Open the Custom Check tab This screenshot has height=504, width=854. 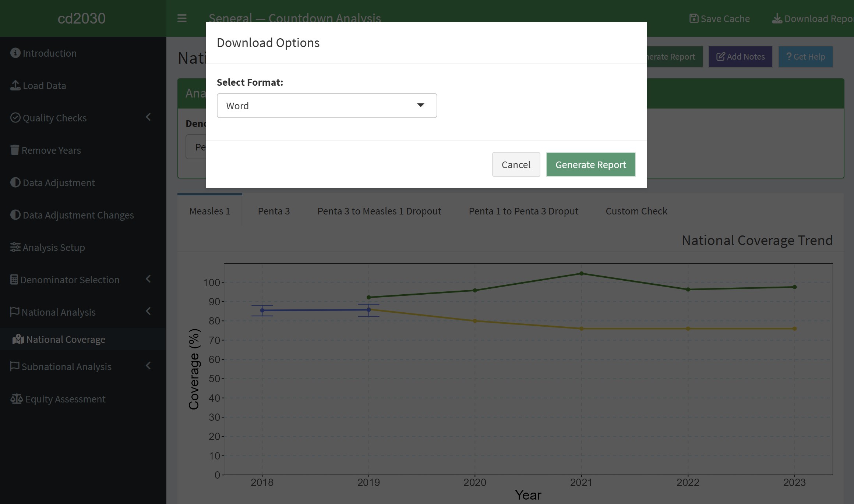pos(636,211)
